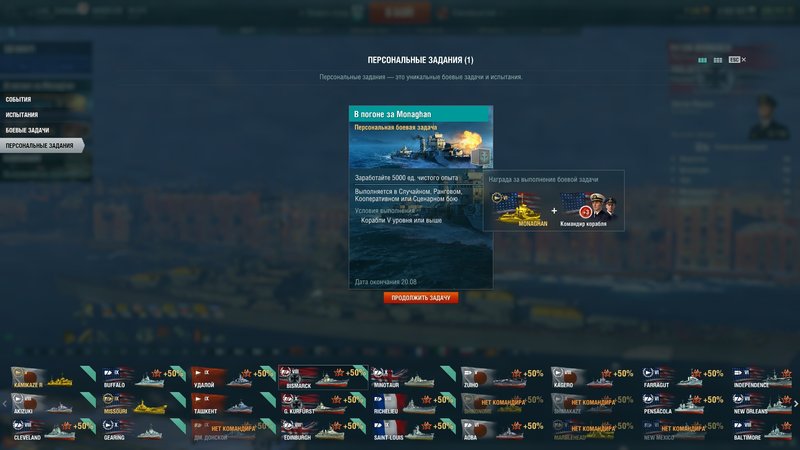Open the Испытания section

tap(21, 115)
